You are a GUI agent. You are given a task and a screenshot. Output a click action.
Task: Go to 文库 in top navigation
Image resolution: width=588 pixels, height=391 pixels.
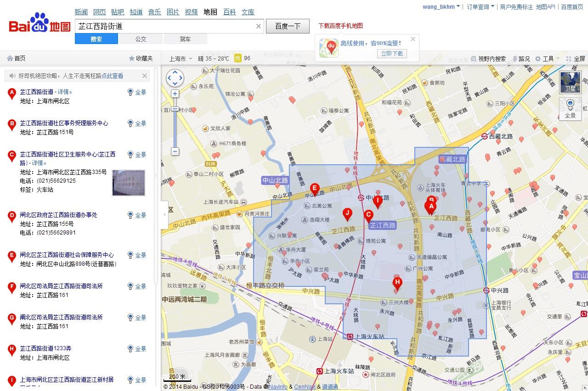pos(248,12)
